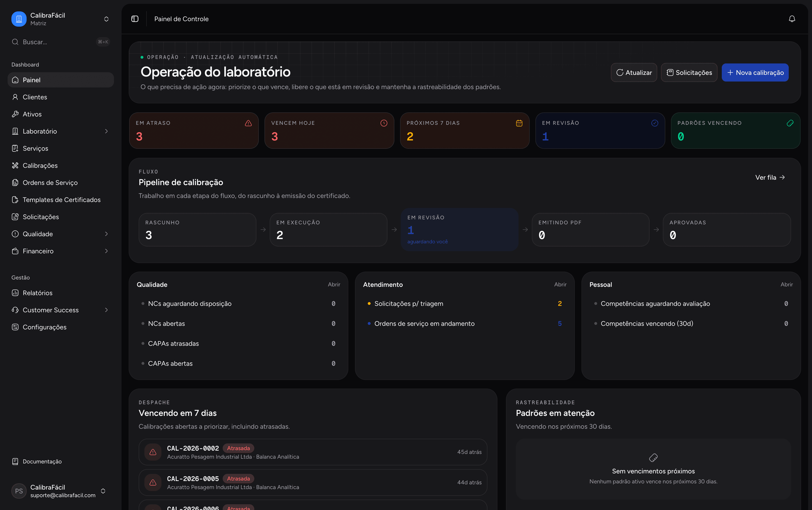The image size is (812, 510).
Task: Click the alert icon beside CAL-2026-0002
Action: point(153,452)
